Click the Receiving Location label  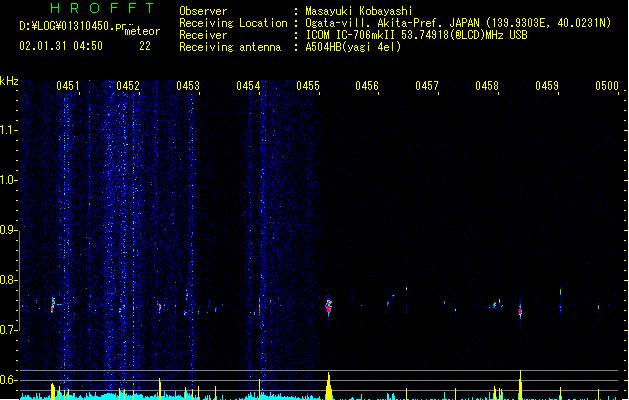233,23
